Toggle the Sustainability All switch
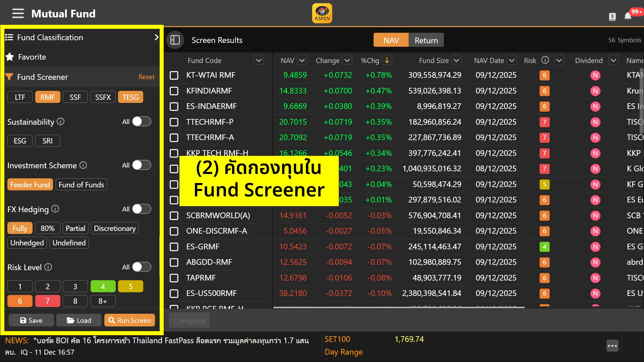 [141, 121]
